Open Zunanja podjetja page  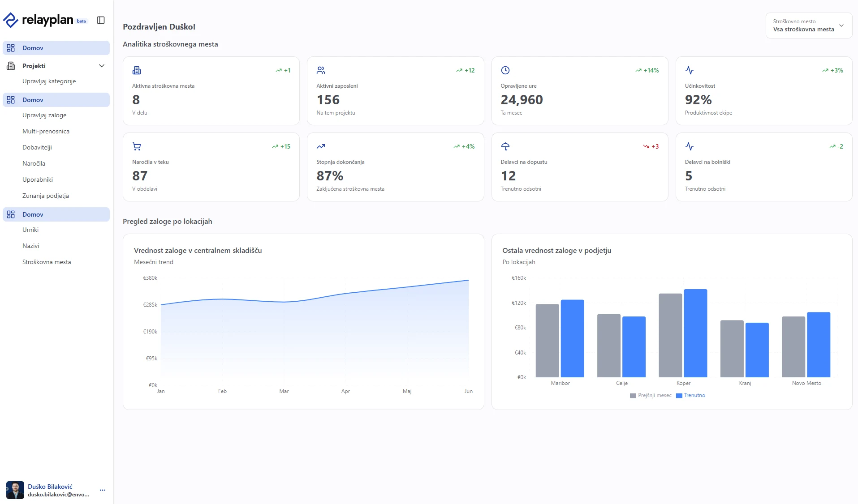(x=46, y=196)
